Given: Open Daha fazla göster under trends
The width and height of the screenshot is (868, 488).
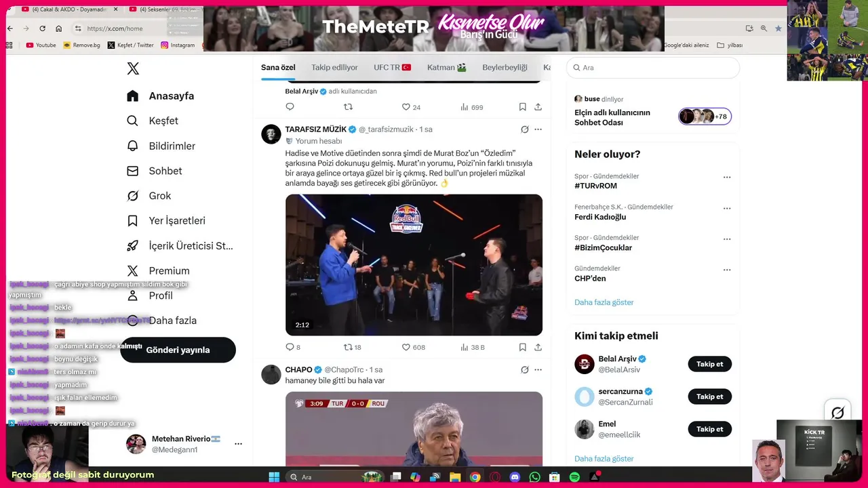Looking at the screenshot, I should [604, 302].
